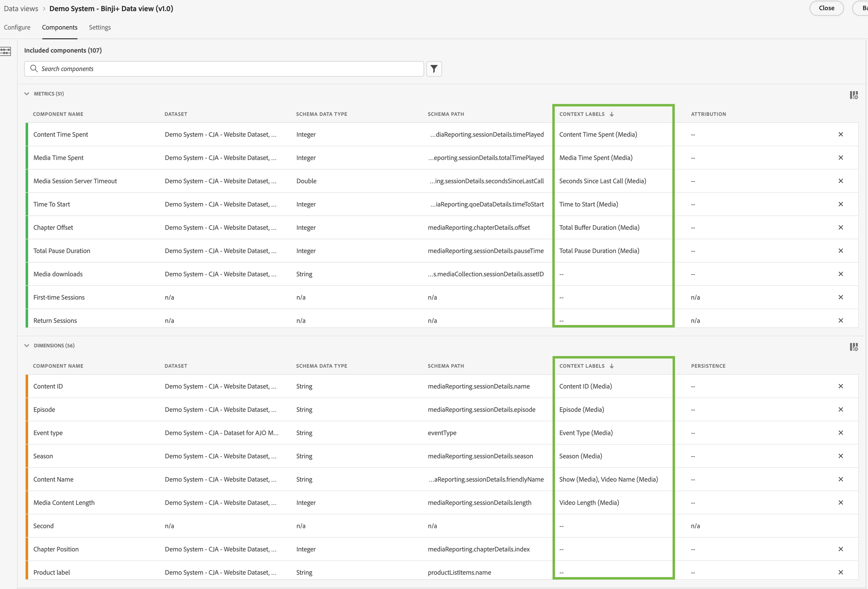Remove the Content Time Spent metric

(841, 135)
